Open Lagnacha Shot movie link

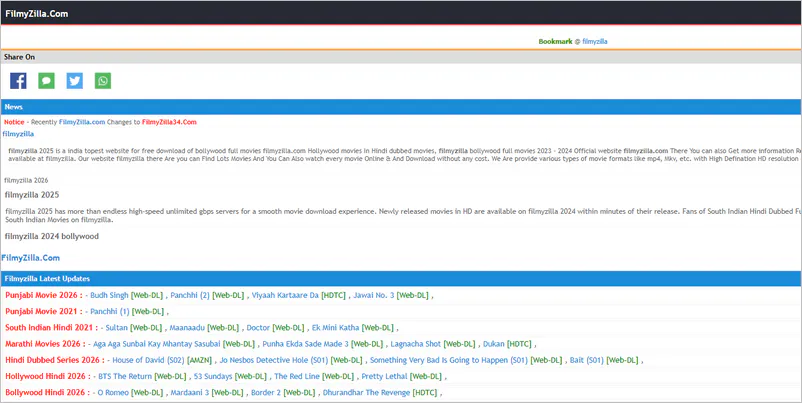coord(416,344)
